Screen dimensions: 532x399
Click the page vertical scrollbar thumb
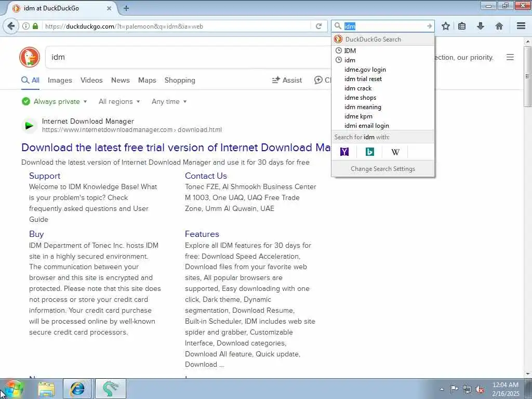point(527,76)
